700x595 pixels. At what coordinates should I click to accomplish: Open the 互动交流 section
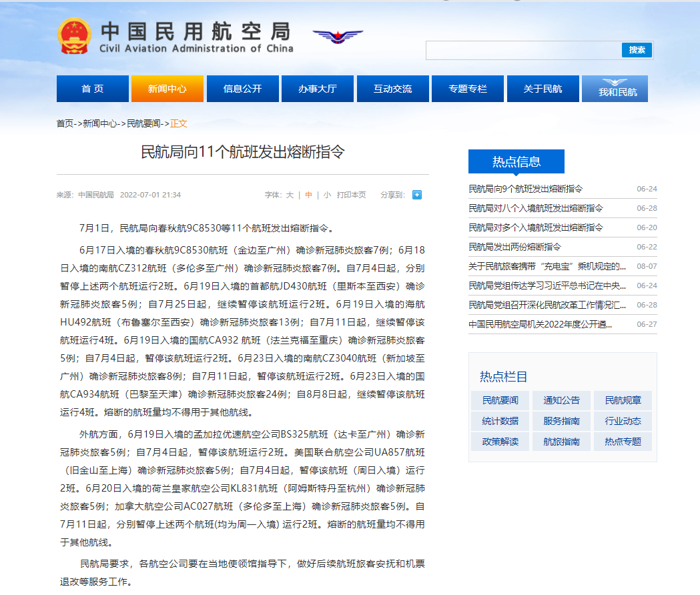coord(392,88)
